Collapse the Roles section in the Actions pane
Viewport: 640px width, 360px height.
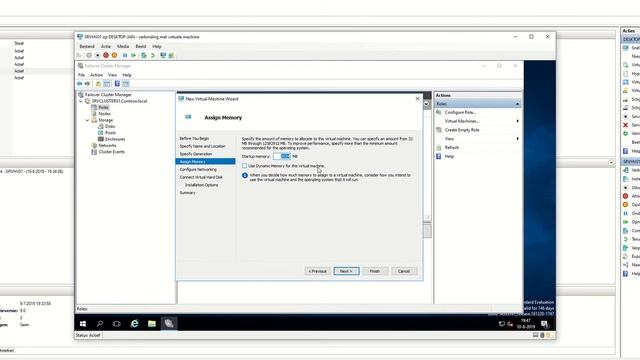517,104
